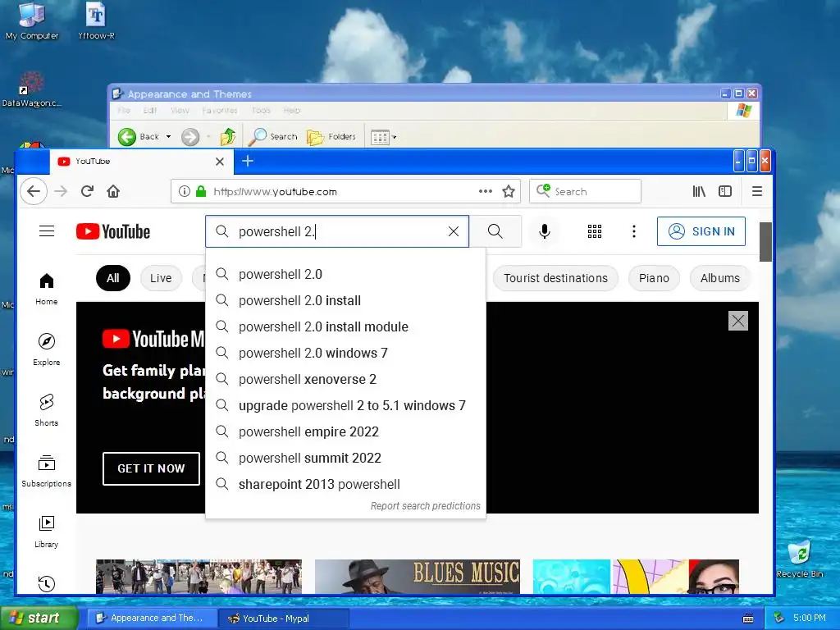The width and height of the screenshot is (840, 630).
Task: Open YouTube apps grid icon
Action: pos(595,231)
